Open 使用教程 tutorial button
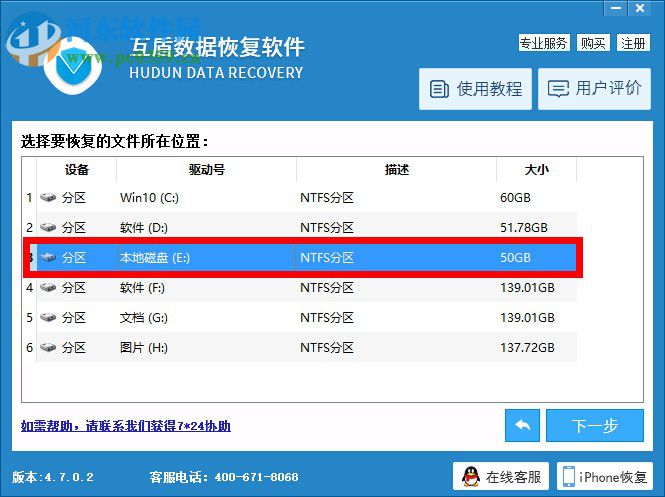This screenshot has height=497, width=665. coord(475,89)
